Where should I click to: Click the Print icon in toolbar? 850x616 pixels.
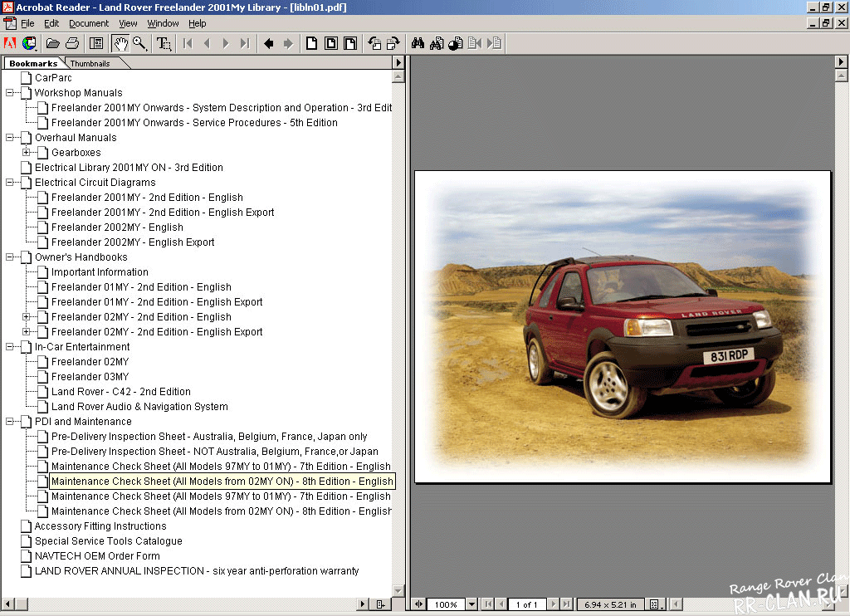(72, 43)
